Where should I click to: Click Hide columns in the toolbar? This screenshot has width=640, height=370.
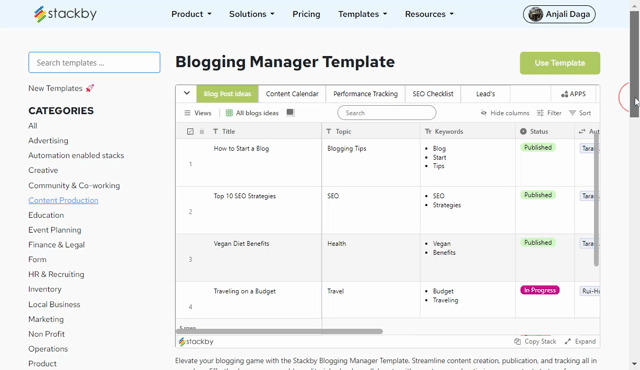[x=505, y=113]
